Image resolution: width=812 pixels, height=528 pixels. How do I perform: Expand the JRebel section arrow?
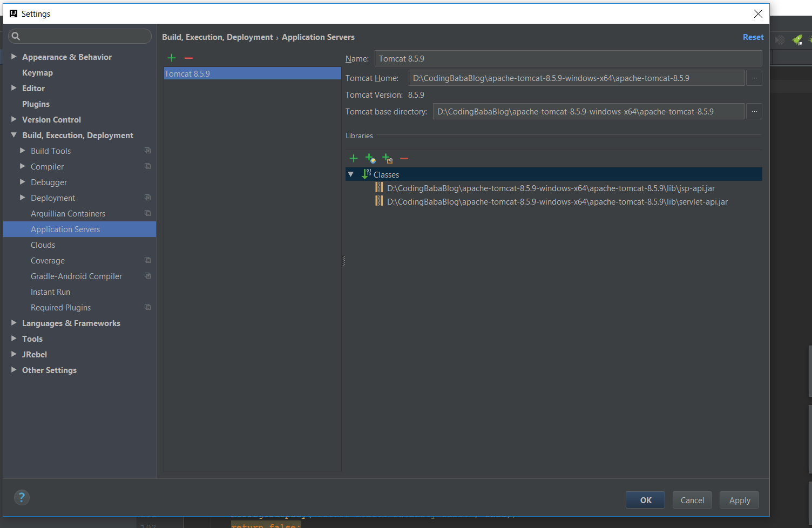(x=14, y=354)
